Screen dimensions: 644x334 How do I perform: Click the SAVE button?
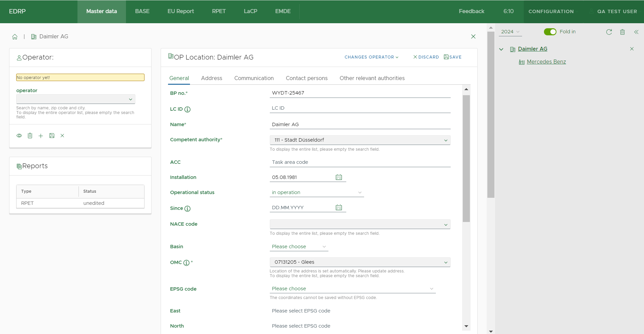453,57
